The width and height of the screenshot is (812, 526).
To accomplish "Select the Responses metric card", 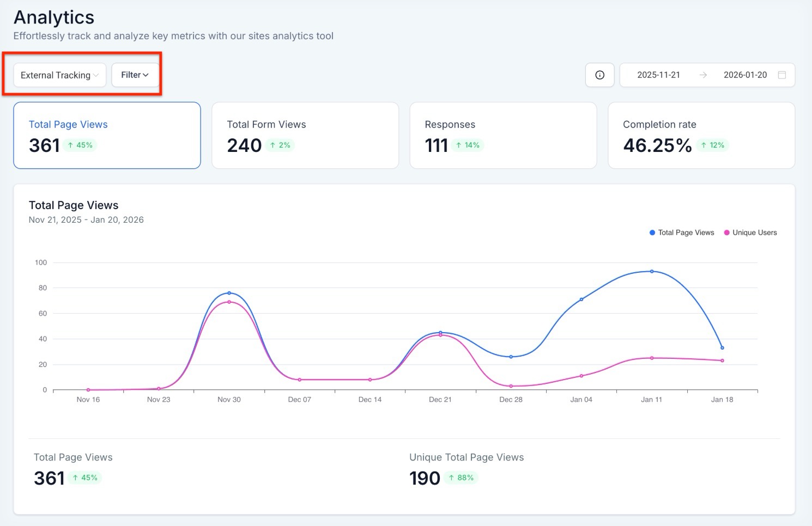I will [x=502, y=135].
